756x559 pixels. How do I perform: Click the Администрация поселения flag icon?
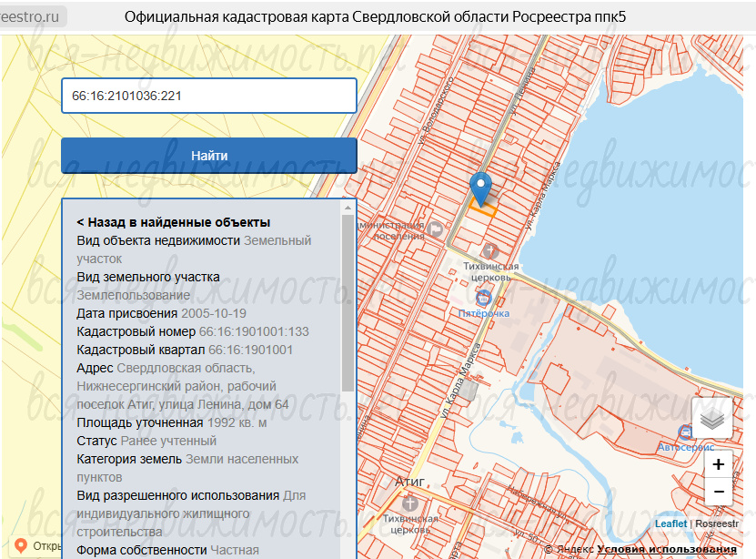coord(436,229)
